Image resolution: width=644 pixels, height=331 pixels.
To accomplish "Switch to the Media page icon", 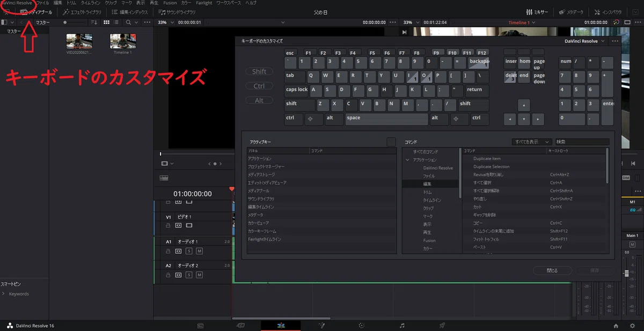I will pyautogui.click(x=200, y=325).
